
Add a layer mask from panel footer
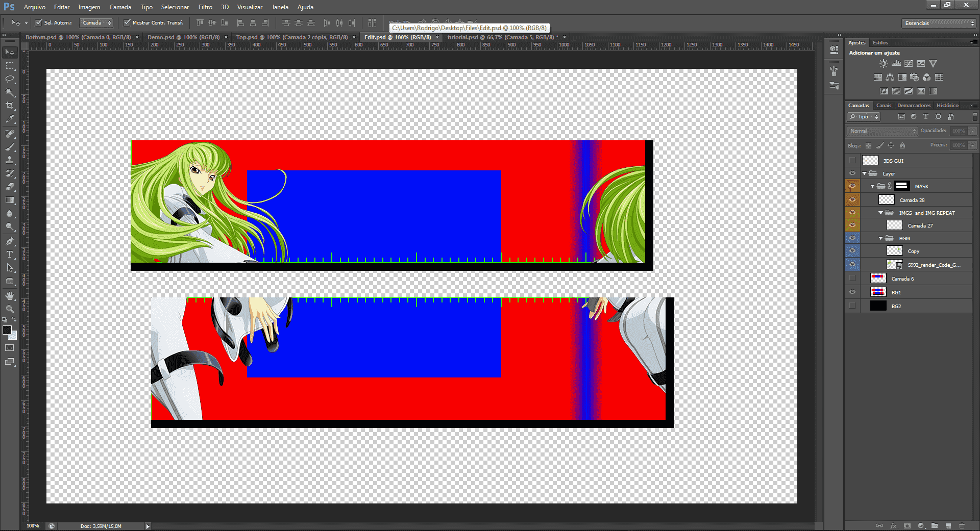(907, 525)
